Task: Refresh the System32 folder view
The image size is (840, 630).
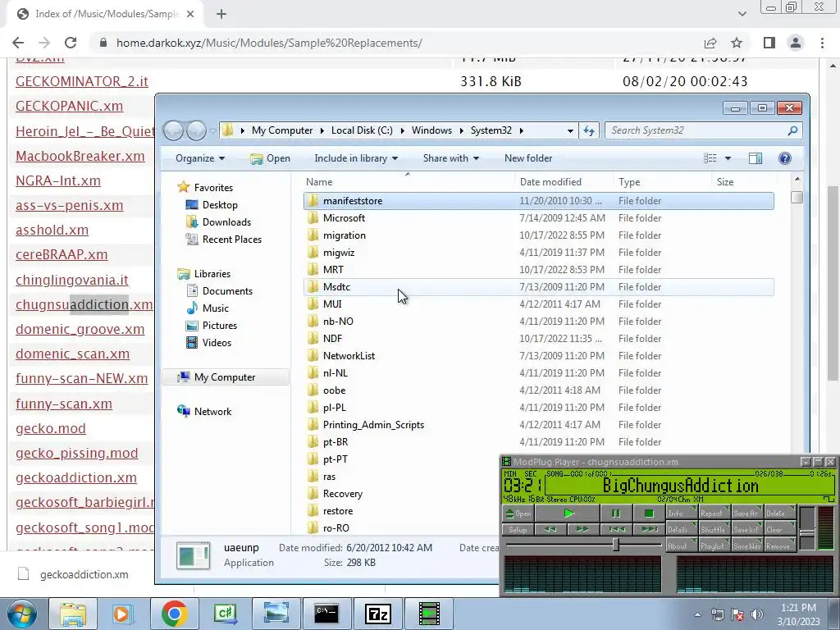Action: [589, 130]
